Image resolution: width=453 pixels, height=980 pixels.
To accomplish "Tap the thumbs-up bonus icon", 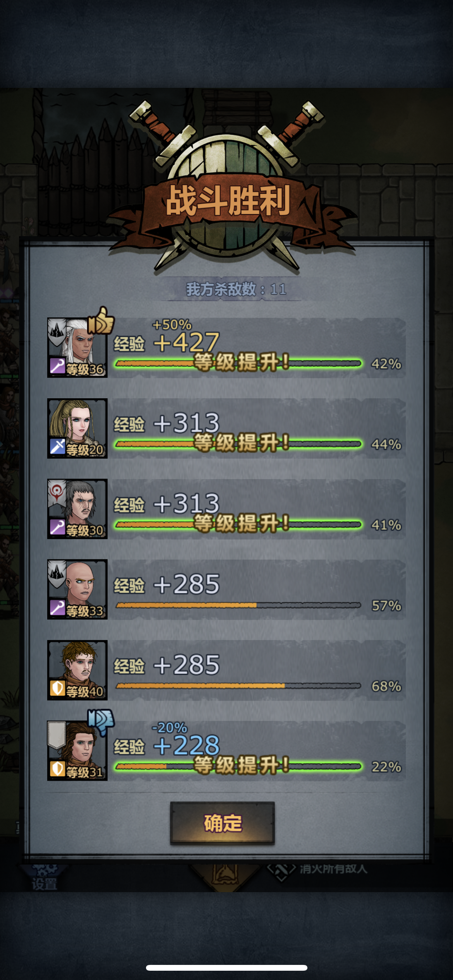I will point(101,321).
